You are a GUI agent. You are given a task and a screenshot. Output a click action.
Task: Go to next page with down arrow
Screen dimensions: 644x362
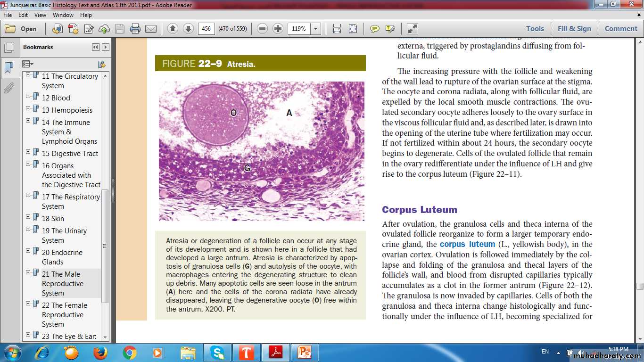point(188,29)
